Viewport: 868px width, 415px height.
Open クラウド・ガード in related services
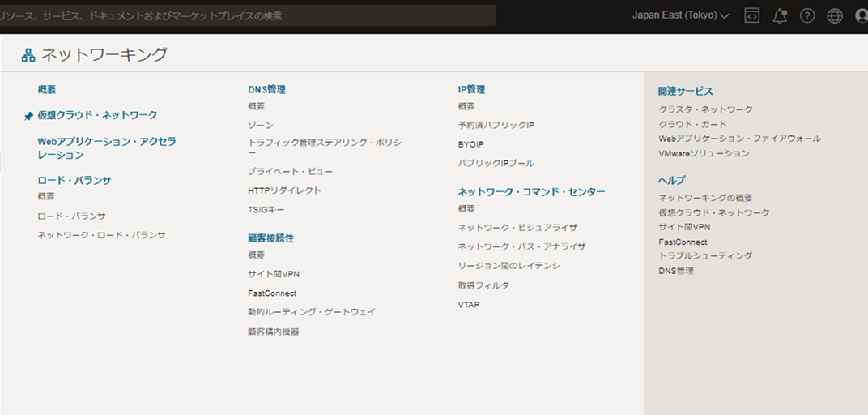[x=692, y=124]
